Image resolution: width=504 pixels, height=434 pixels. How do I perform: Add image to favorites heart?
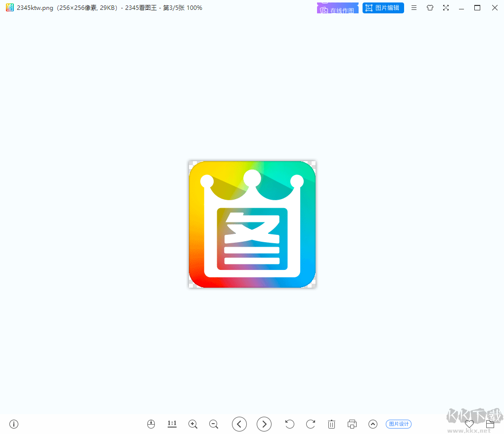click(469, 424)
